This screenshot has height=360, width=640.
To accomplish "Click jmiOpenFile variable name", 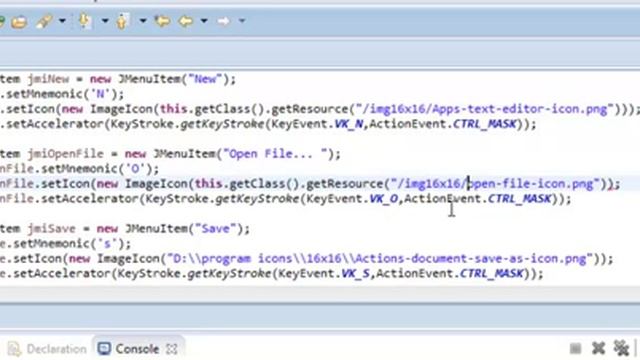I will point(66,154).
